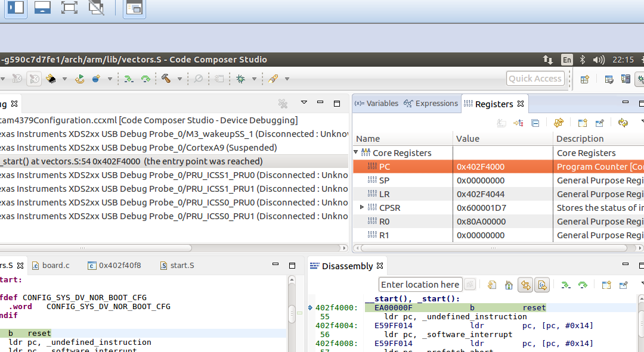Click main toolbar Assembly Step Over icon
This screenshot has height=352, width=644.
145,79
